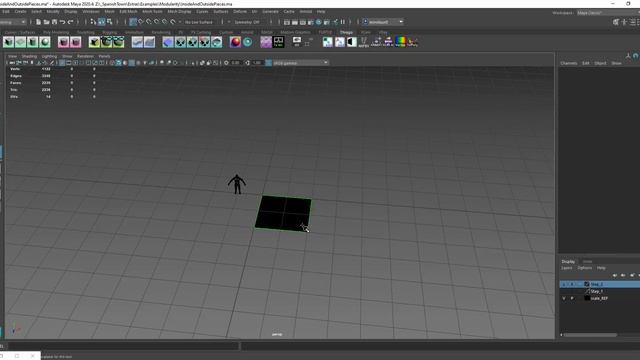640x360 pixels.
Task: Select the Step_1 layer row
Action: [x=600, y=291]
